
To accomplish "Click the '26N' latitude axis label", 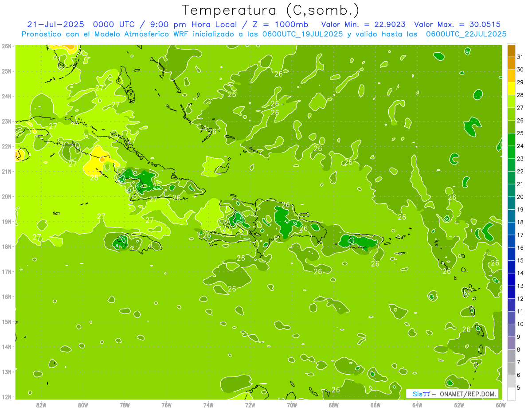I will pos(7,46).
